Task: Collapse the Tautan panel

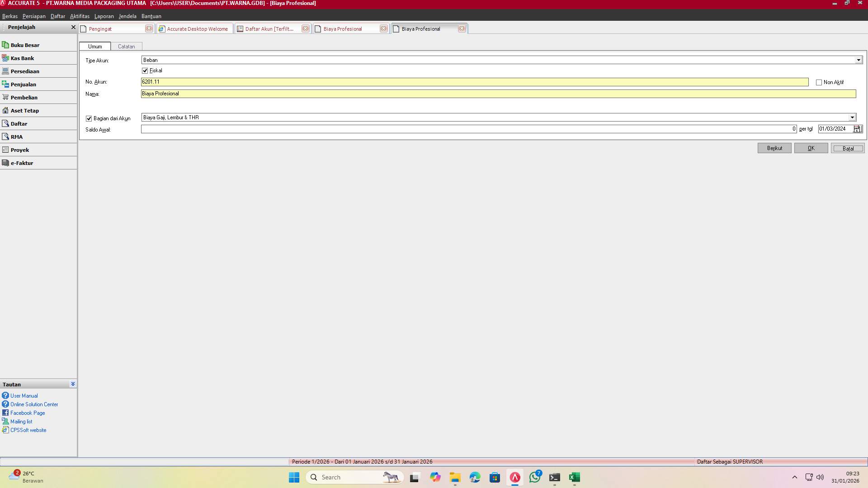Action: point(72,384)
